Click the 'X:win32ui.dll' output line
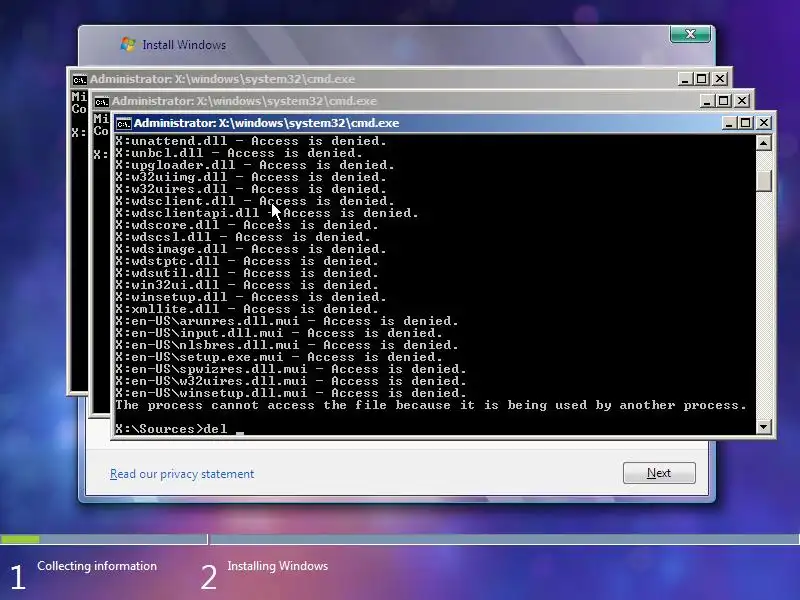Viewport: 800px width, 600px height. click(247, 285)
